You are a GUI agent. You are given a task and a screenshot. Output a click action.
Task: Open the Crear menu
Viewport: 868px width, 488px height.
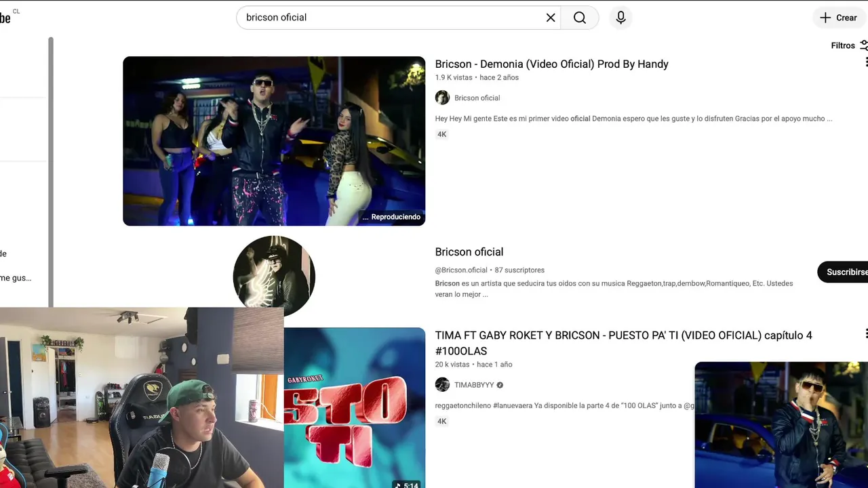(x=840, y=18)
